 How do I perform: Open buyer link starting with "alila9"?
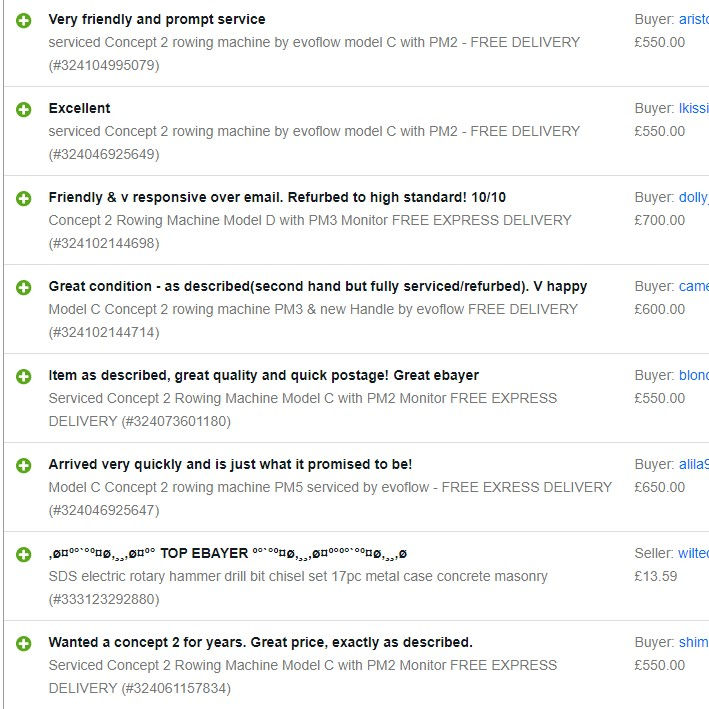[693, 464]
